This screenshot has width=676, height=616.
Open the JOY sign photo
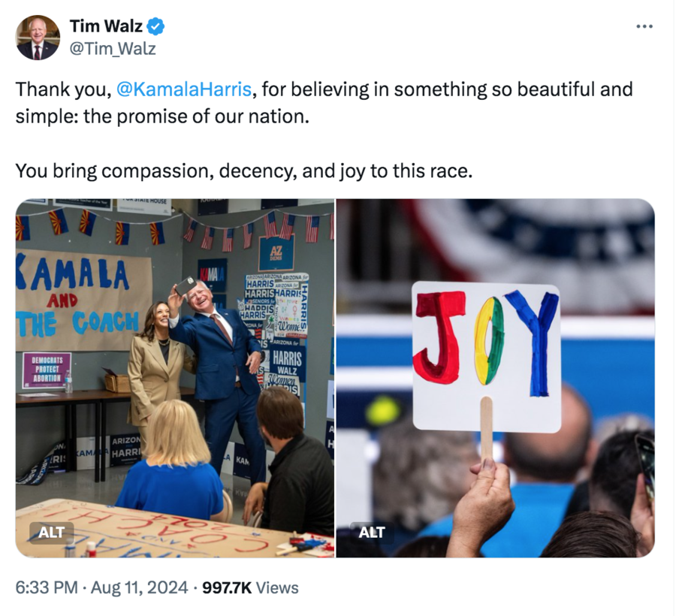496,378
